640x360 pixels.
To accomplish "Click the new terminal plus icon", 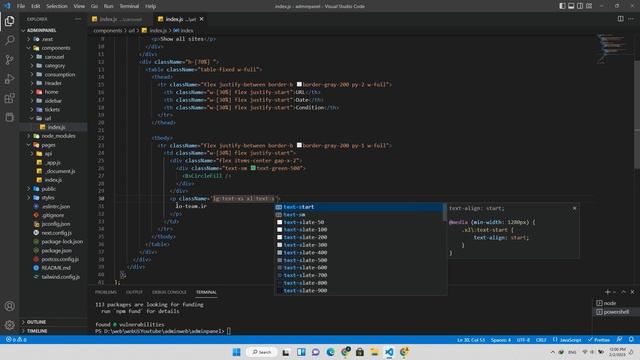I will 607,292.
